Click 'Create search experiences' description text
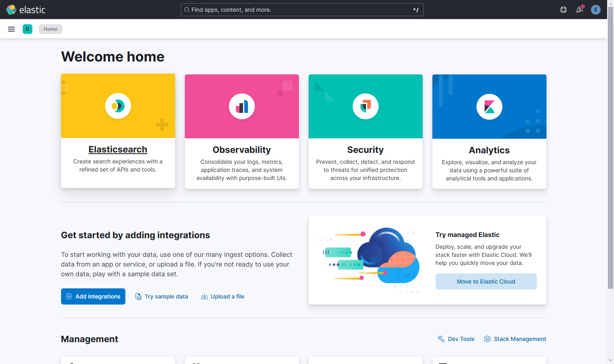Screen dimensions: 614x364 (118, 165)
